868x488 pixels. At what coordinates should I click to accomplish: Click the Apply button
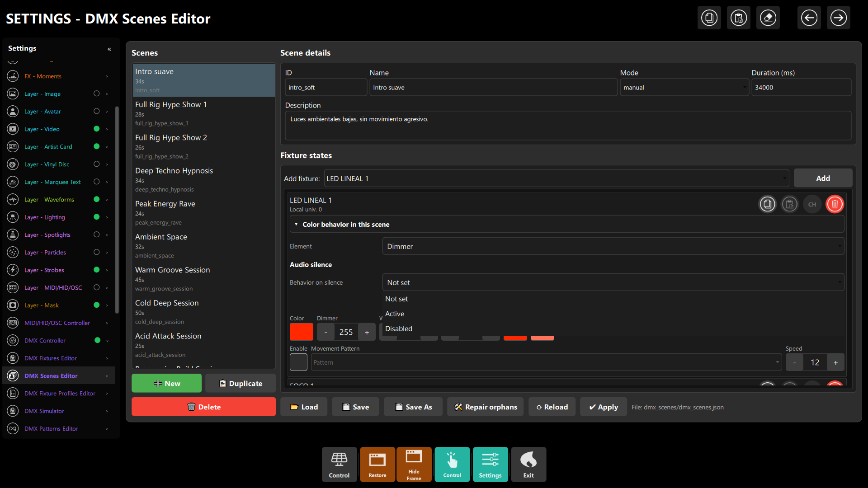[x=603, y=407]
